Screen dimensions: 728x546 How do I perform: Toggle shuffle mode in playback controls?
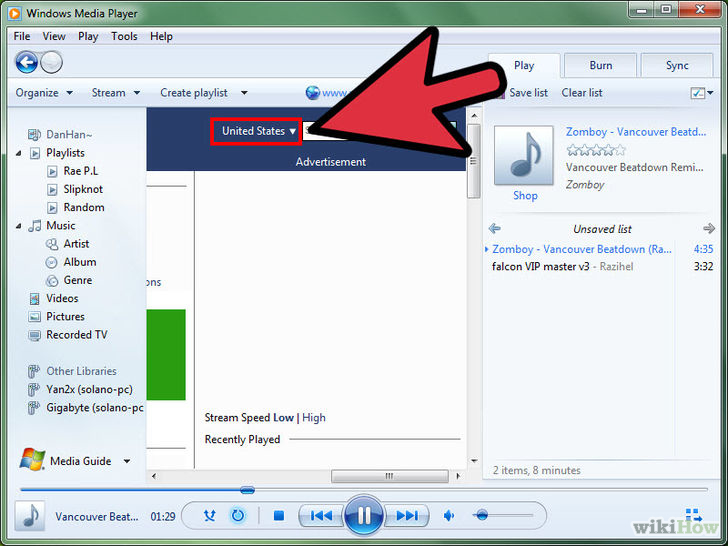(x=210, y=515)
